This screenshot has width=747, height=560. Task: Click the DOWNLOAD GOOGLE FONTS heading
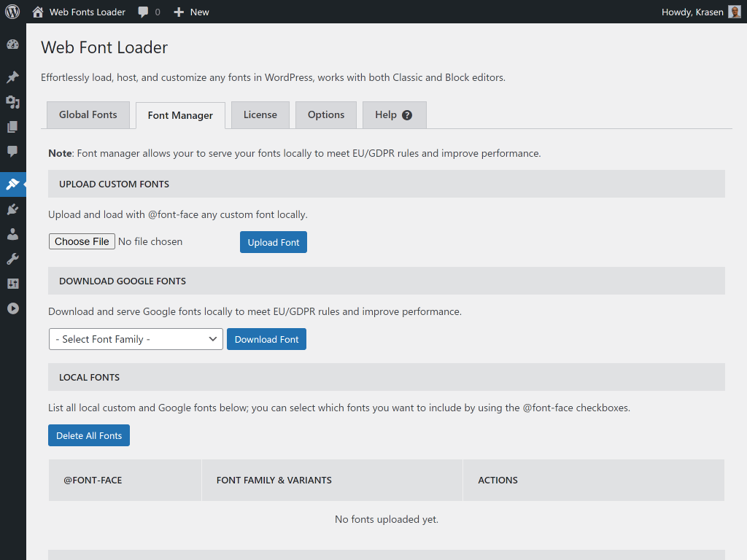point(123,281)
